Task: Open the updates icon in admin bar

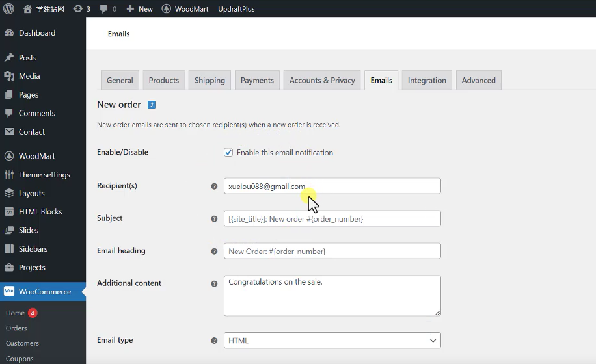Action: [79, 8]
